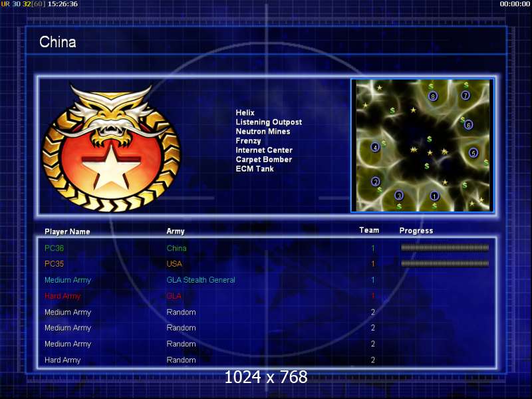Click the "ECM Tank" entry
The width and height of the screenshot is (532, 399).
(255, 169)
